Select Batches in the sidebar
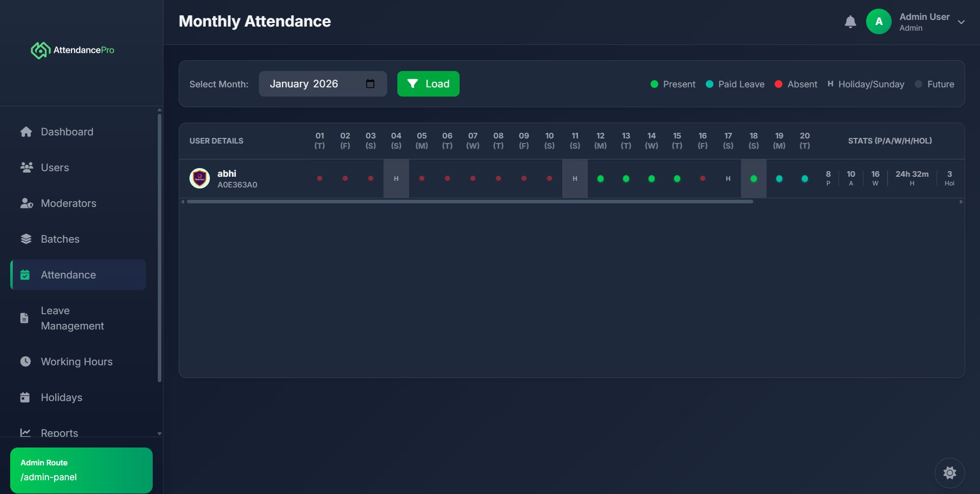980x494 pixels. tap(60, 239)
